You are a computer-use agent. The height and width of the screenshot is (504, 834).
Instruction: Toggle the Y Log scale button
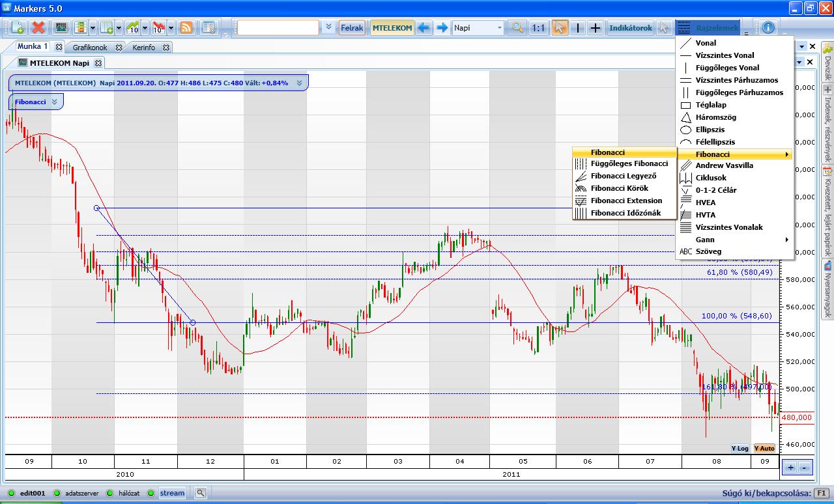point(740,448)
